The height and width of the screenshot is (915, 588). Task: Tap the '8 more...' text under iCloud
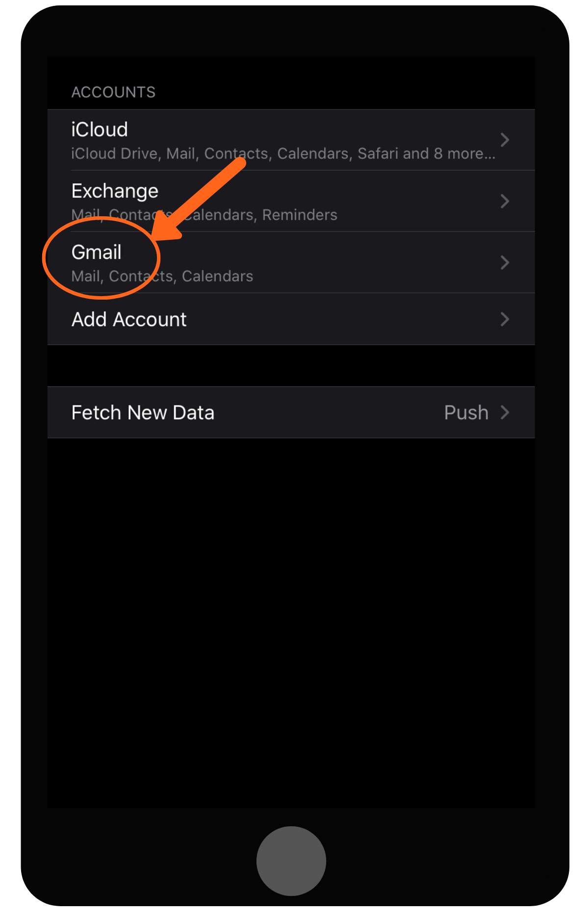coord(464,154)
